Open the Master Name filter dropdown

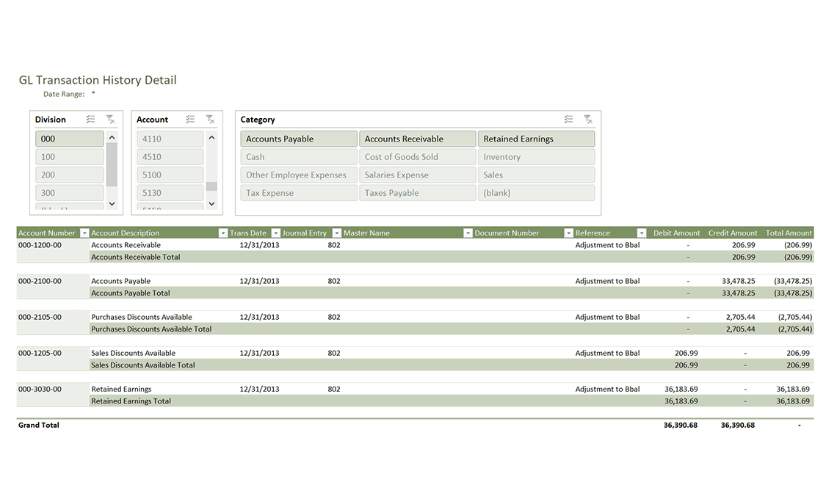point(468,233)
